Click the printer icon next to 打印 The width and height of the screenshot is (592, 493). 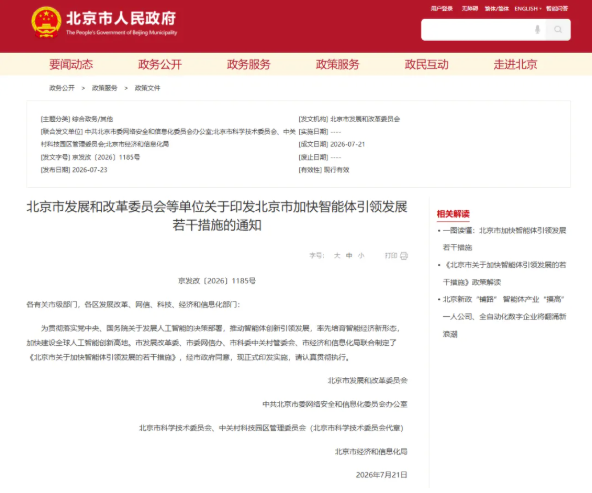[x=404, y=256]
